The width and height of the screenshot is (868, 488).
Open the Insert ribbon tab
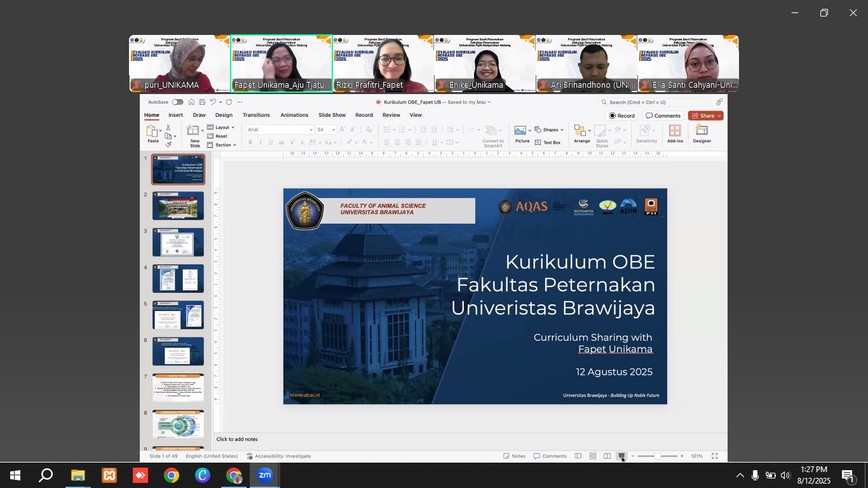tap(175, 115)
